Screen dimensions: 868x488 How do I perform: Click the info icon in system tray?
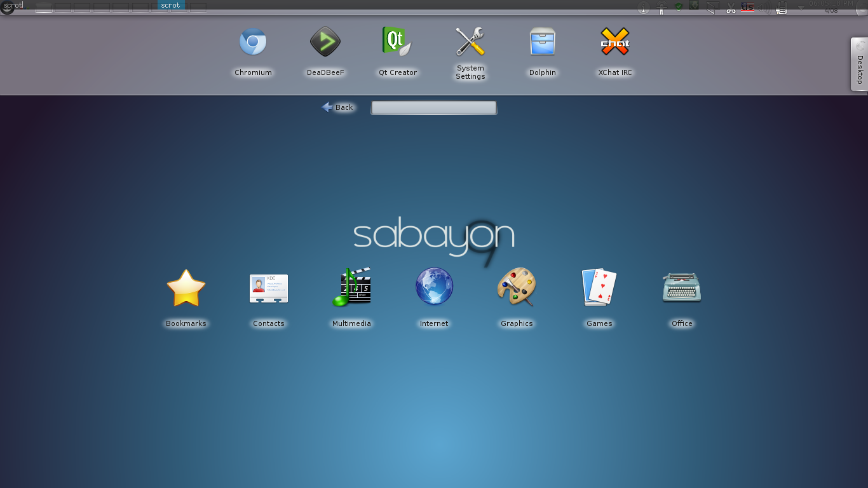[644, 8]
